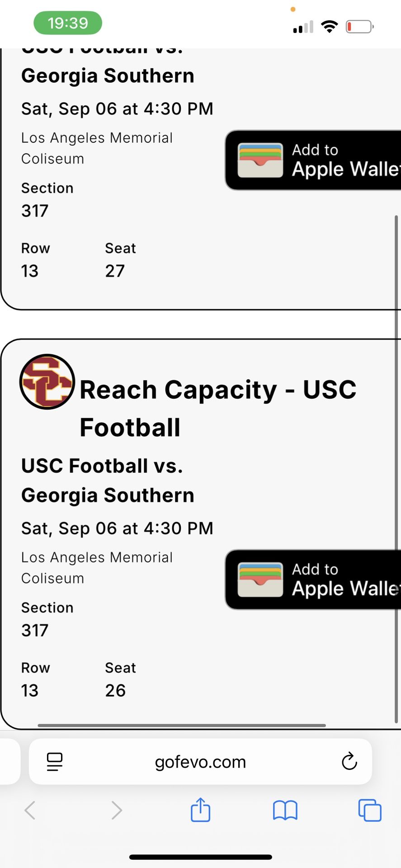This screenshot has height=868, width=401.
Task: Tap the Wi-Fi status icon
Action: point(330,27)
